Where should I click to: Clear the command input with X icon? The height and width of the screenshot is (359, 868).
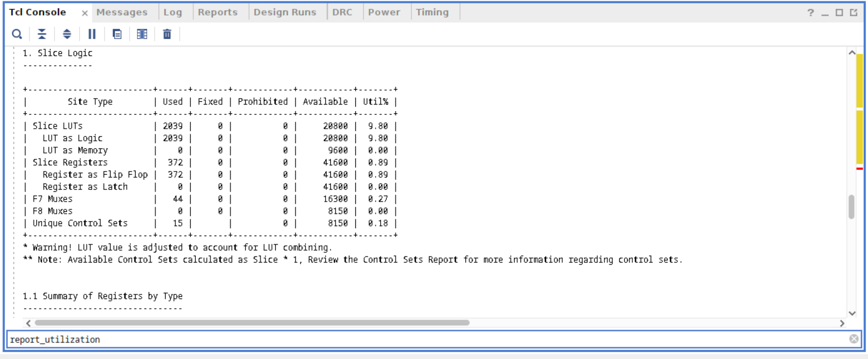pos(854,339)
